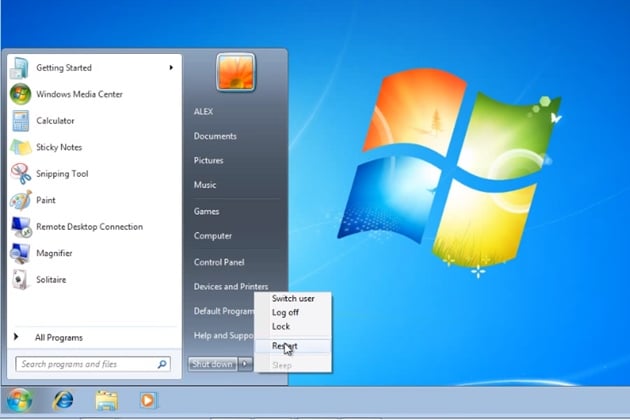Open Control Panel link
This screenshot has width=630, height=420.
(219, 262)
